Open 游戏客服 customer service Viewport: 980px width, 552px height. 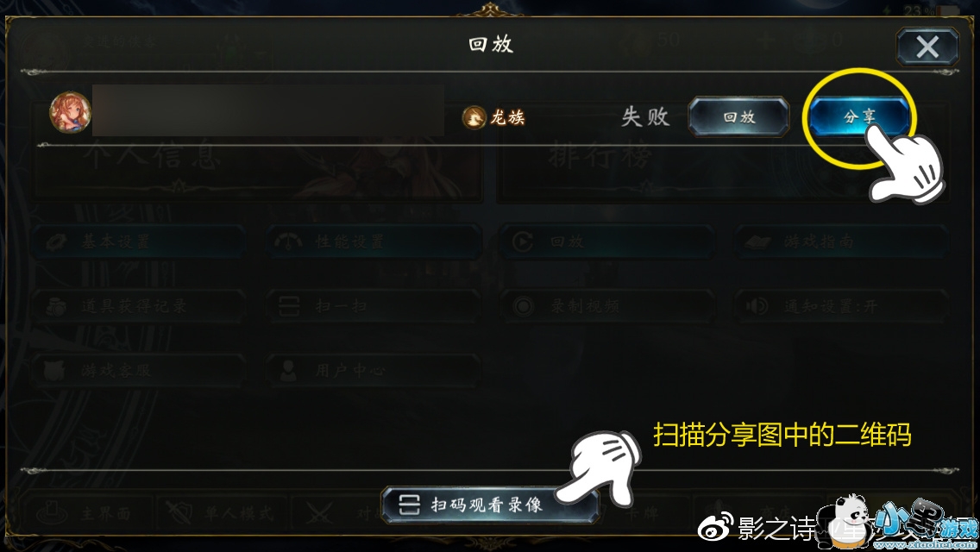tap(139, 370)
